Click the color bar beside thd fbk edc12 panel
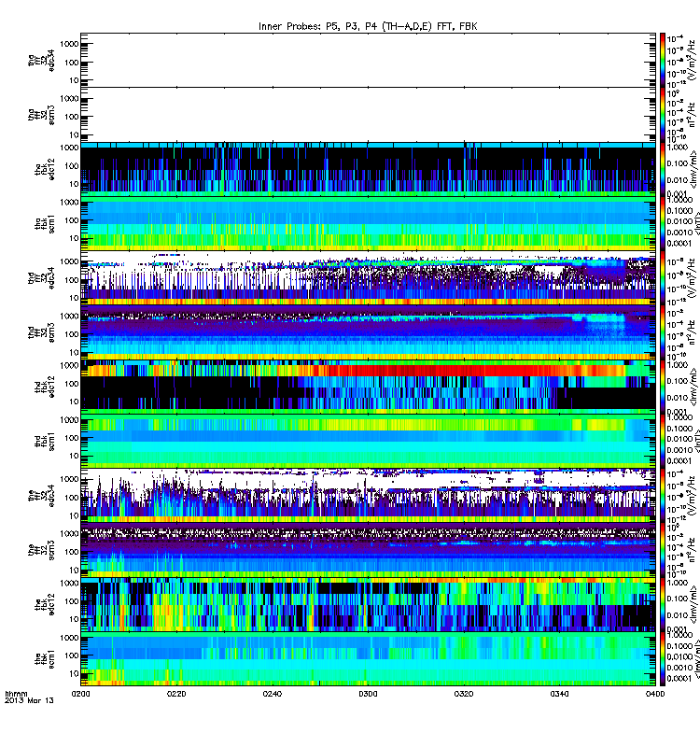Viewport: 700px width, 747px height. [x=663, y=387]
